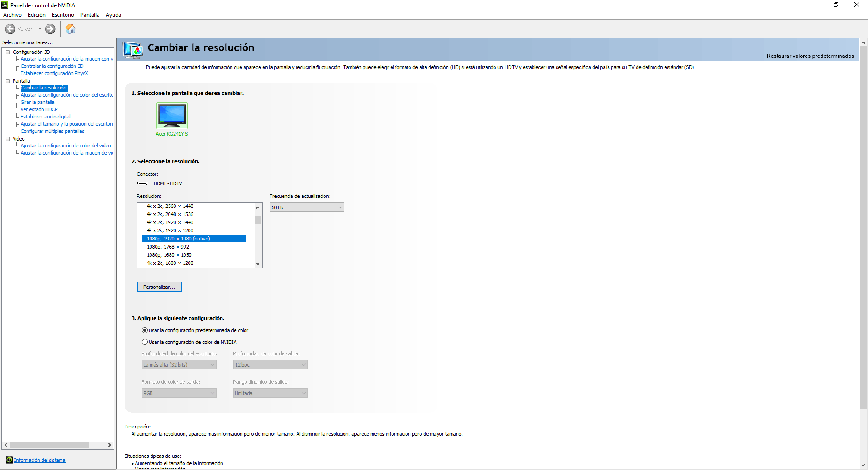Image resolution: width=868 pixels, height=470 pixels.
Task: Click the back arrow (Volver) icon
Action: point(10,29)
